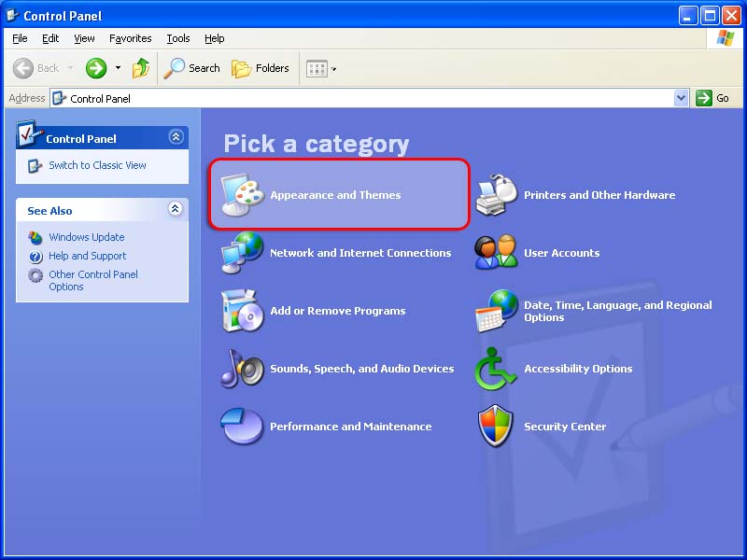Select the User Accounts icon

[496, 253]
